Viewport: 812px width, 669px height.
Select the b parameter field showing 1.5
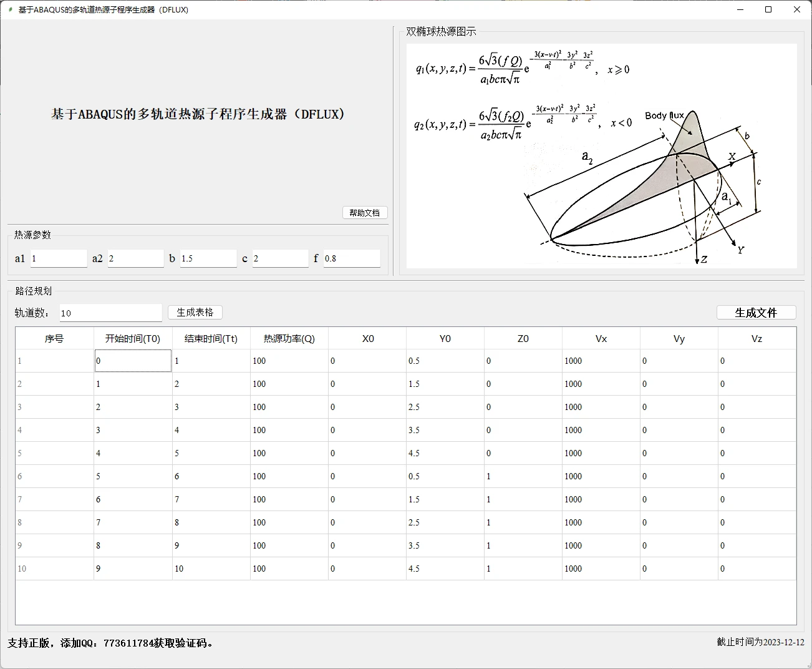(208, 258)
